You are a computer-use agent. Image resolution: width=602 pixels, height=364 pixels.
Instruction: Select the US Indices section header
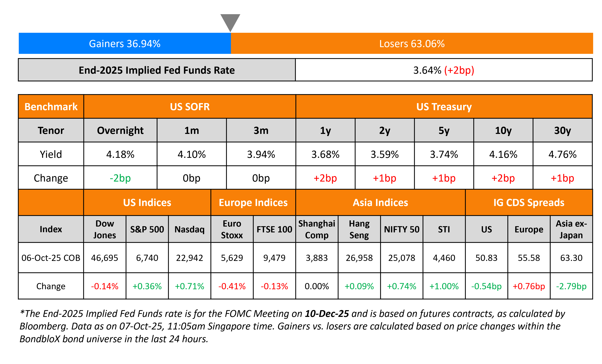147,202
